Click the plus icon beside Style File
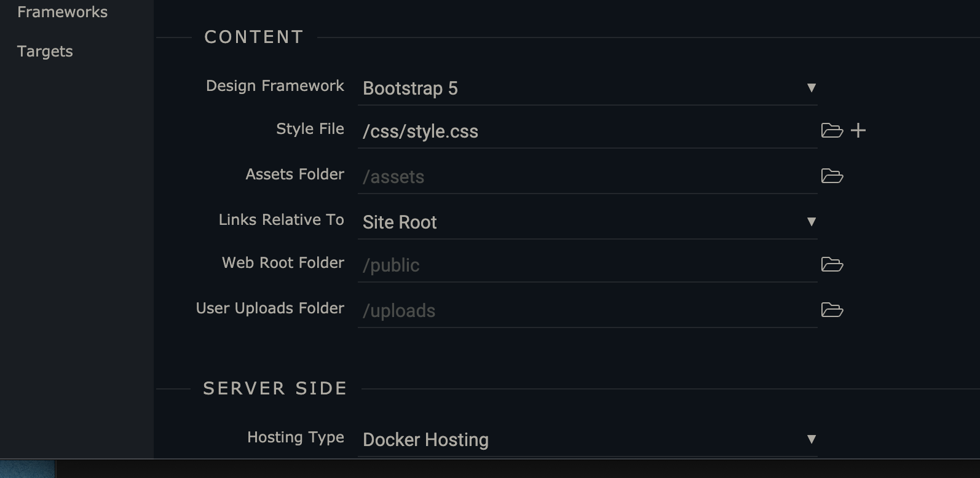 pos(858,131)
